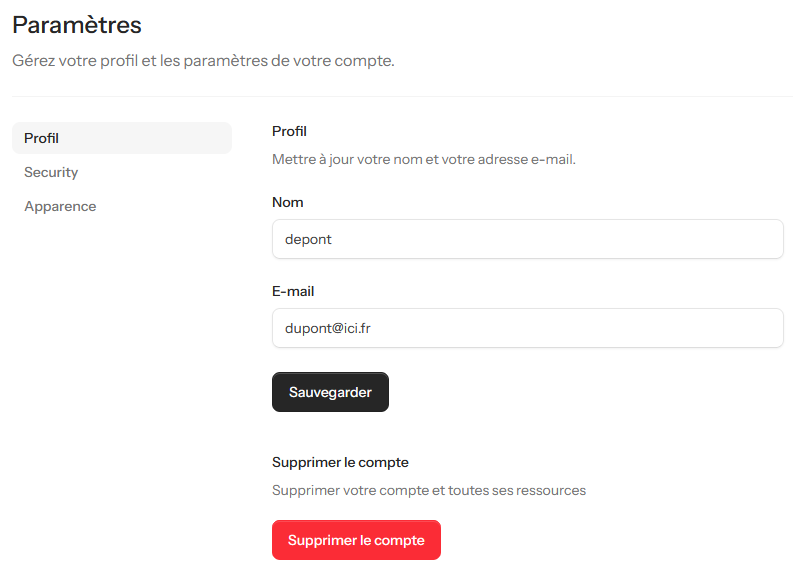The height and width of the screenshot is (571, 793).
Task: Click 'Supprimer votre compte et toutes ses ressources' text
Action: click(x=428, y=490)
